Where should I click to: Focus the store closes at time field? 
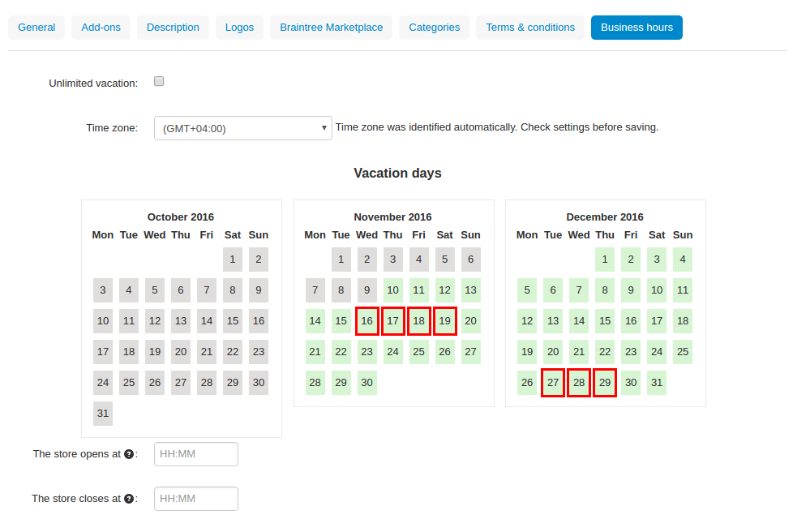(196, 499)
